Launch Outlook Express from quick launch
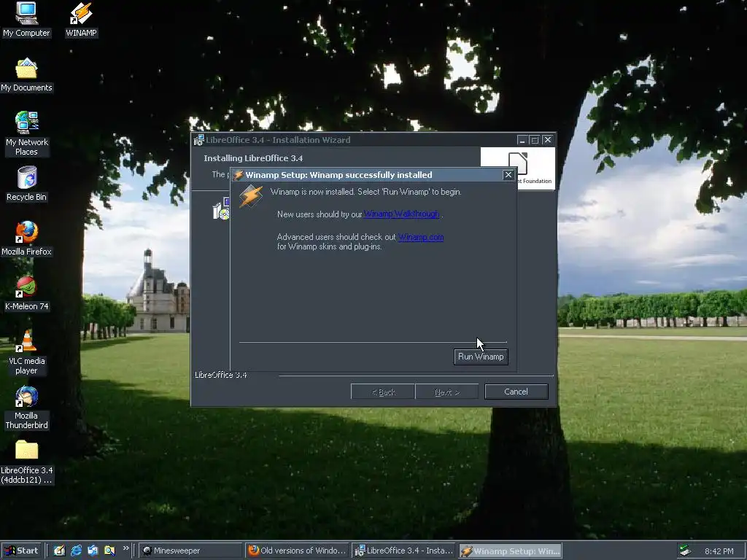 [x=93, y=551]
